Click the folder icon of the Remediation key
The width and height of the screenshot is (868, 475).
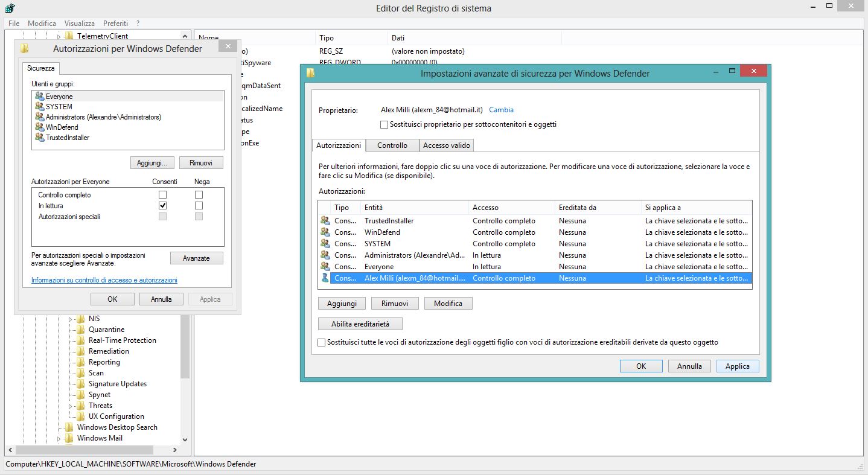coord(81,351)
